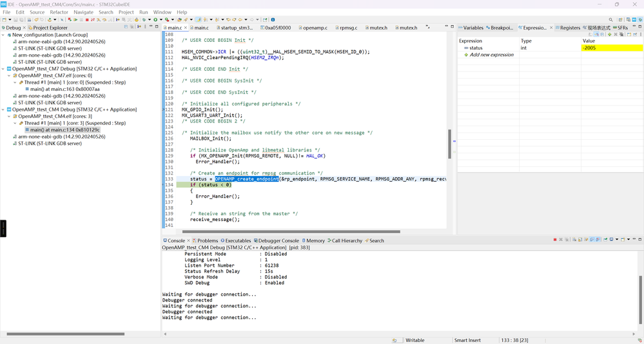
Task: Open the Refactor menu
Action: [59, 12]
